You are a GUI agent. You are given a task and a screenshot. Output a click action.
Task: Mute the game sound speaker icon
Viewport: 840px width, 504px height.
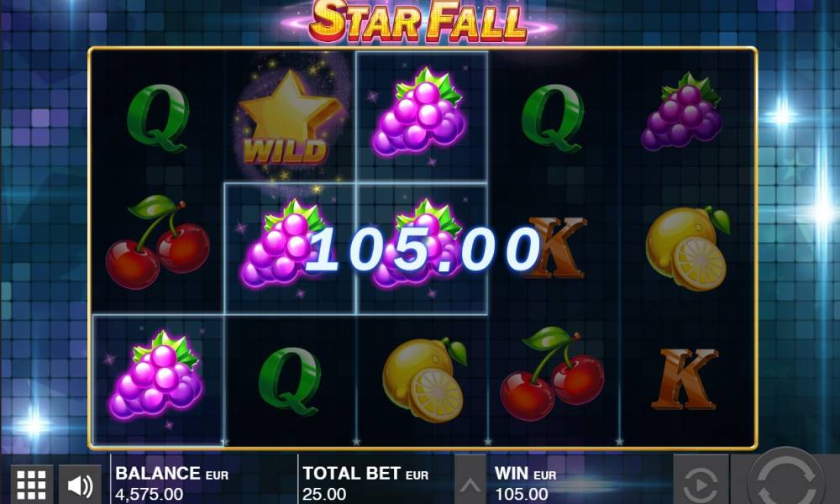(80, 484)
